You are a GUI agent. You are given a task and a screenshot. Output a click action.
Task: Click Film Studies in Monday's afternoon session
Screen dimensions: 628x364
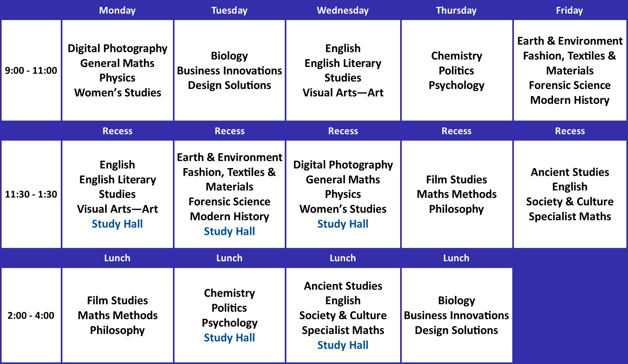click(117, 300)
